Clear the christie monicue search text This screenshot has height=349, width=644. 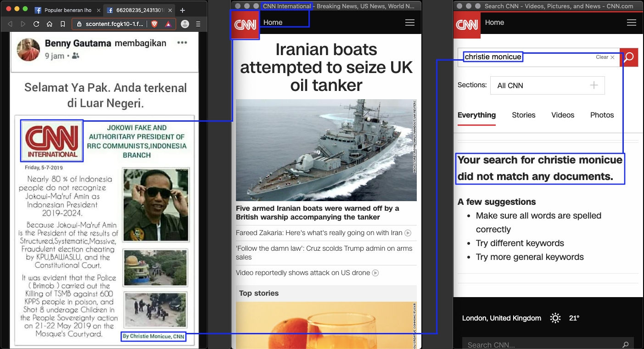pos(605,57)
